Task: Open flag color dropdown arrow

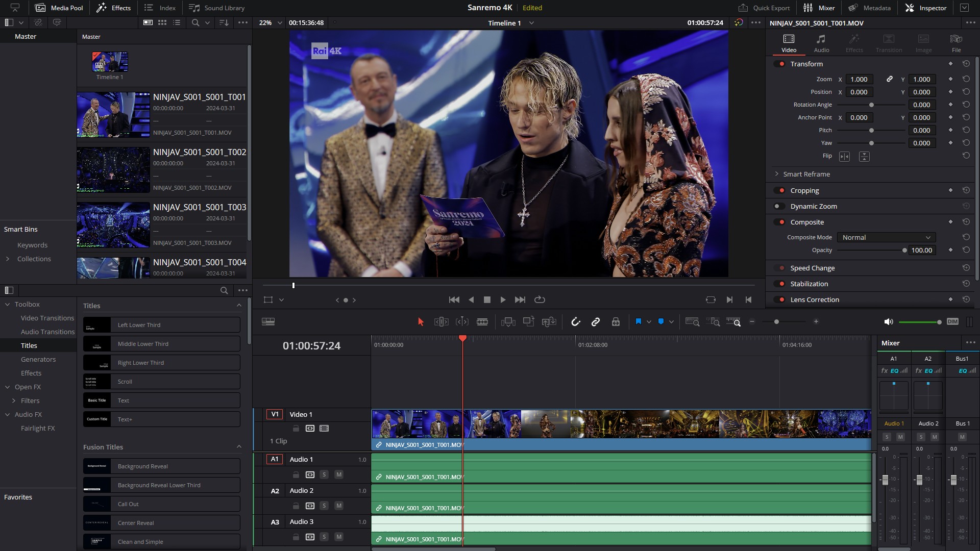Action: coord(649,322)
